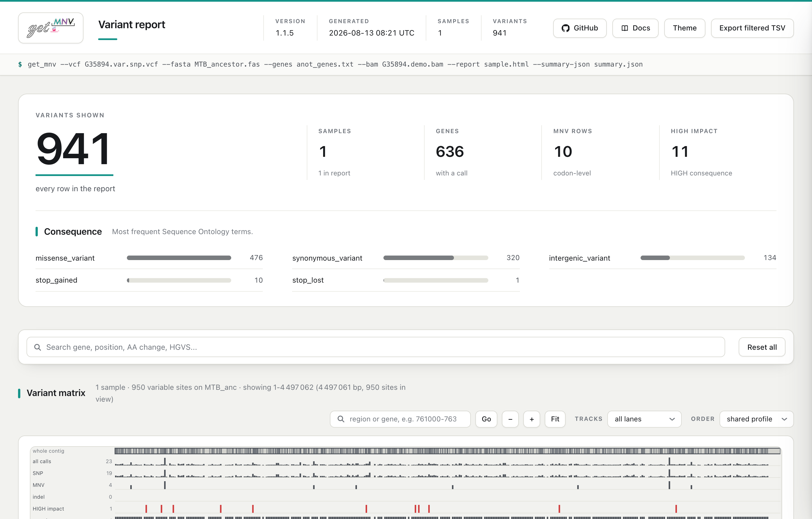Toggle the Theme button
The width and height of the screenshot is (812, 519).
(685, 28)
